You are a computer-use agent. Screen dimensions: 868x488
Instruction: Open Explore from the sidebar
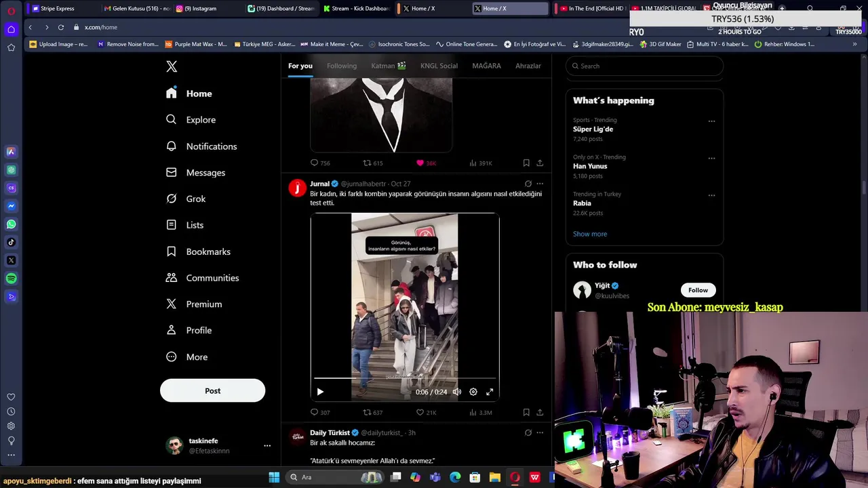pos(191,120)
